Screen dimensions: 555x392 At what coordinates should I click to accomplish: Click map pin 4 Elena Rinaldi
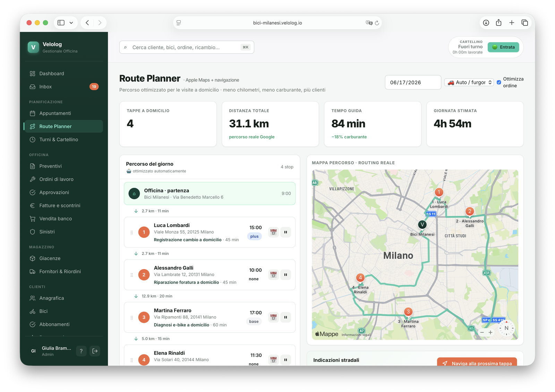point(360,278)
